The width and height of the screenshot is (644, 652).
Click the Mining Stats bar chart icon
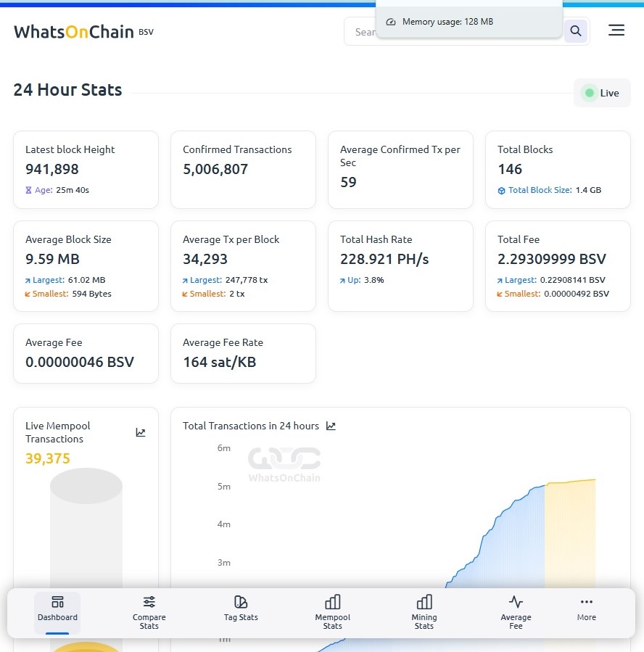(424, 602)
